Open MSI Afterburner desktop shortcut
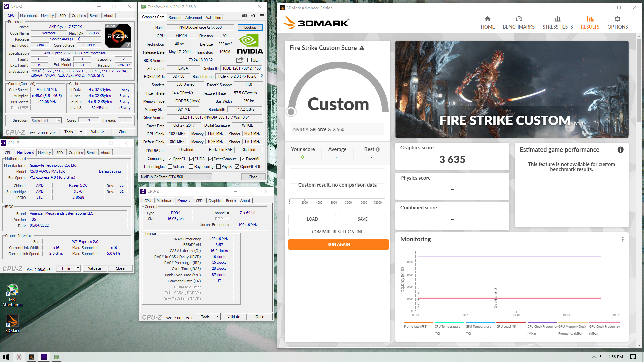644x362 pixels. tap(12, 295)
